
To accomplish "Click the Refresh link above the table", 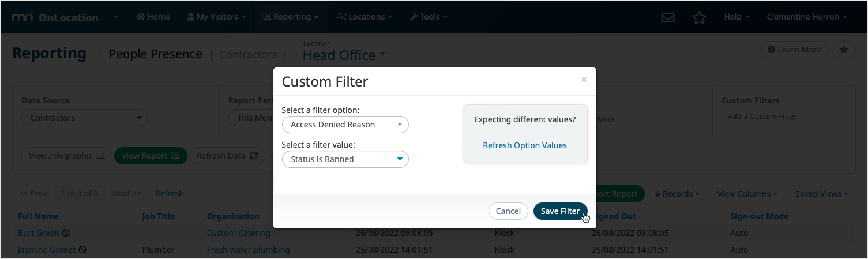I will click(170, 193).
